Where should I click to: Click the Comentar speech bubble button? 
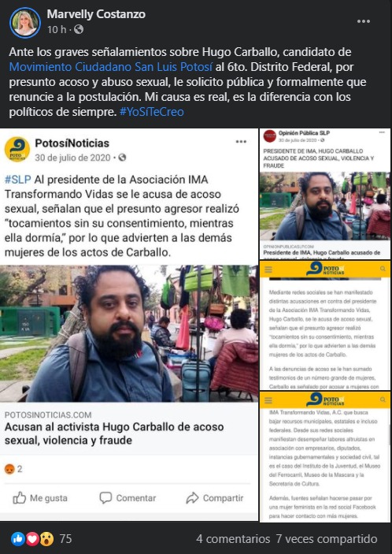click(x=128, y=498)
